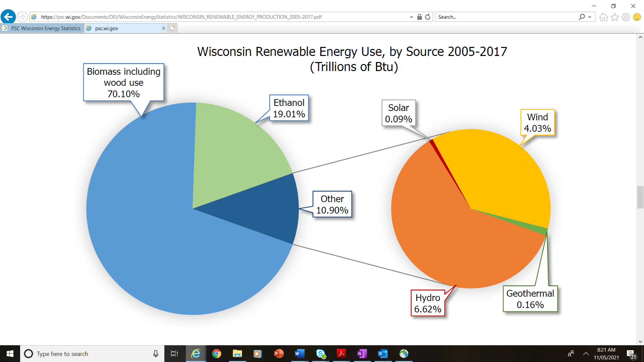644x362 pixels.
Task: Launch Google Chrome from taskbar
Action: (217, 354)
